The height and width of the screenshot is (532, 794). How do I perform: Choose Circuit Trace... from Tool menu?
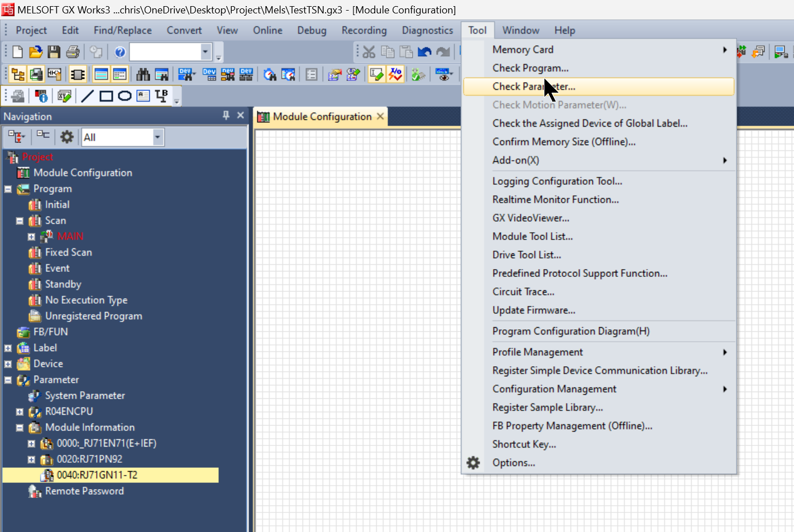pyautogui.click(x=599, y=292)
